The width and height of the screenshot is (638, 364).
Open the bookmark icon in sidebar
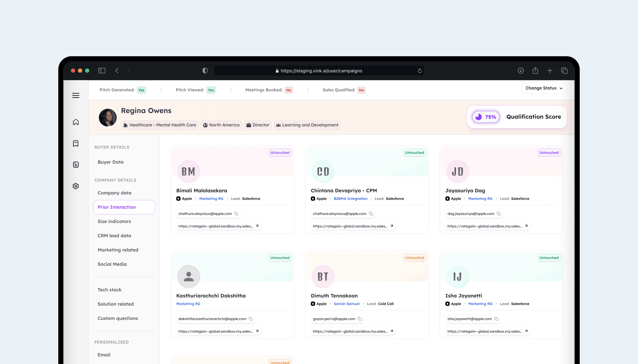point(76,143)
